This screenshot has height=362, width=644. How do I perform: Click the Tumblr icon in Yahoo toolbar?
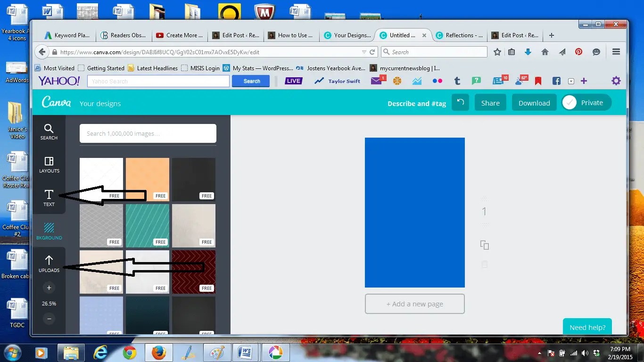coord(457,81)
